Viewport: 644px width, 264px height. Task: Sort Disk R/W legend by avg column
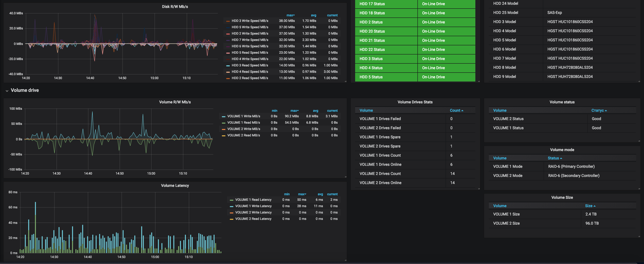pos(313,15)
